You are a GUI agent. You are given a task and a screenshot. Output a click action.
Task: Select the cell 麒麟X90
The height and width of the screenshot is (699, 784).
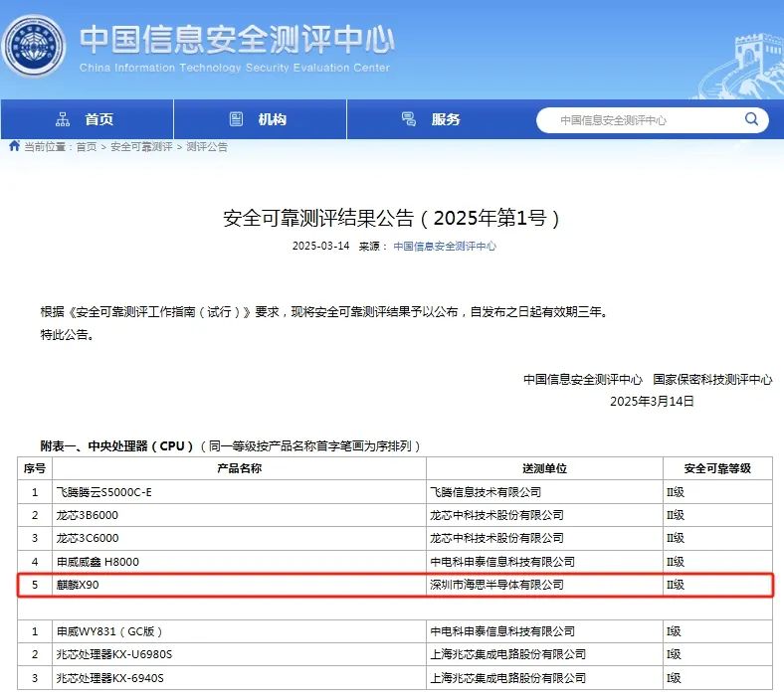(239, 585)
